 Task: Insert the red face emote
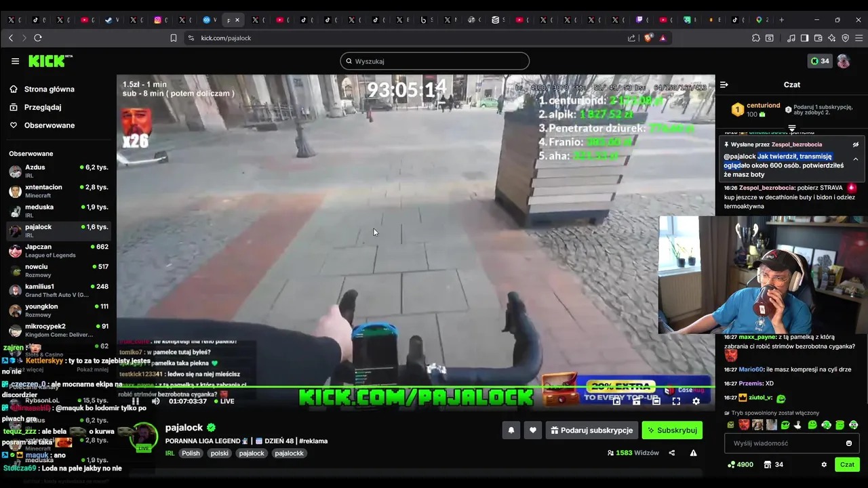coord(744,425)
